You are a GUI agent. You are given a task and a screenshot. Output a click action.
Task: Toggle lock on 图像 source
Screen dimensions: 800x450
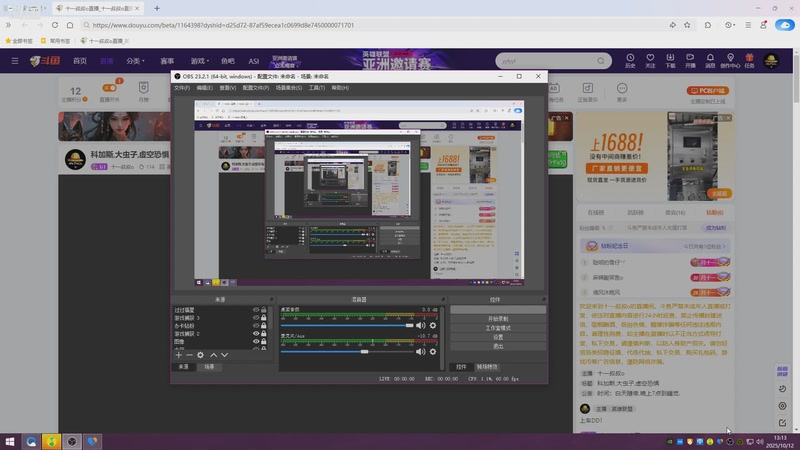[x=264, y=341]
